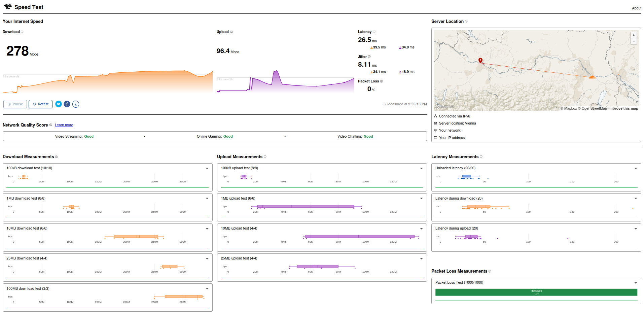This screenshot has width=644, height=313.
Task: Open Learn more about Network Quality Score
Action: pos(64,125)
